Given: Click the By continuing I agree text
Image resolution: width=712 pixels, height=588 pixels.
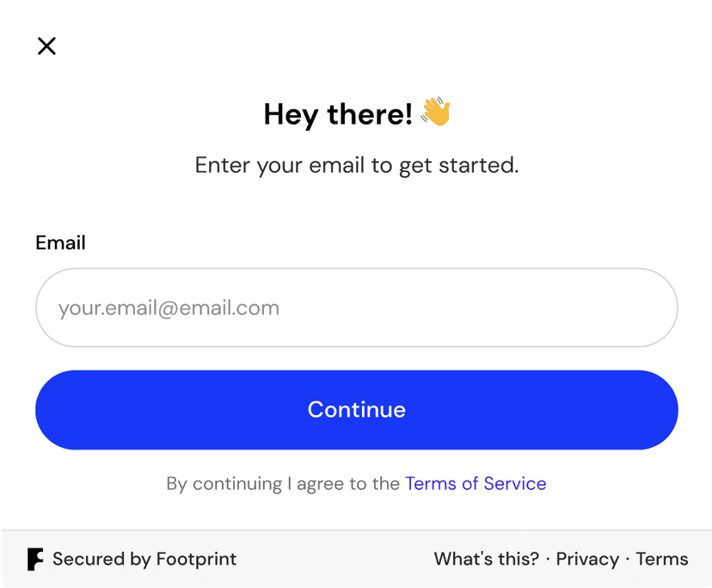Looking at the screenshot, I should (x=283, y=484).
